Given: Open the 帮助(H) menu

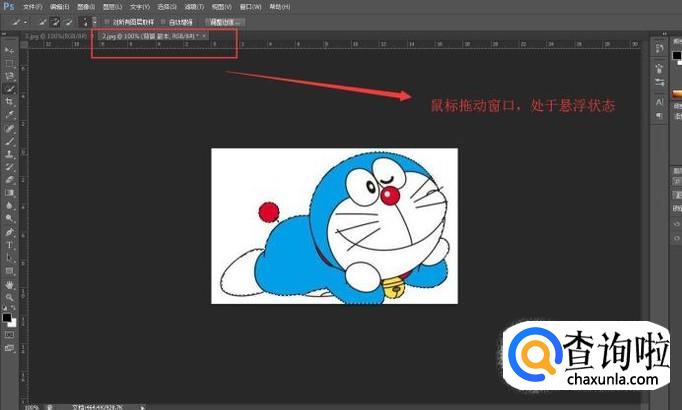Looking at the screenshot, I should click(279, 7).
